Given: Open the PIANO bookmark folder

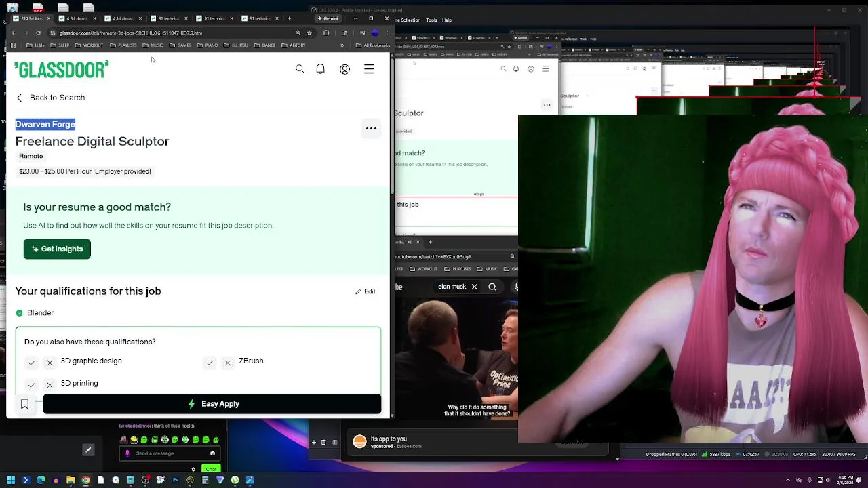Looking at the screenshot, I should [x=207, y=45].
